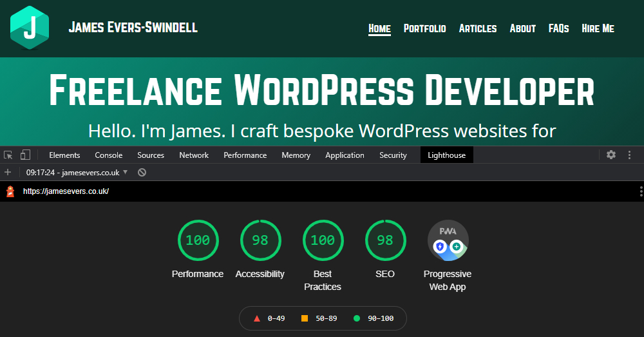Click the Progressive Web App label
This screenshot has width=644, height=337.
448,280
